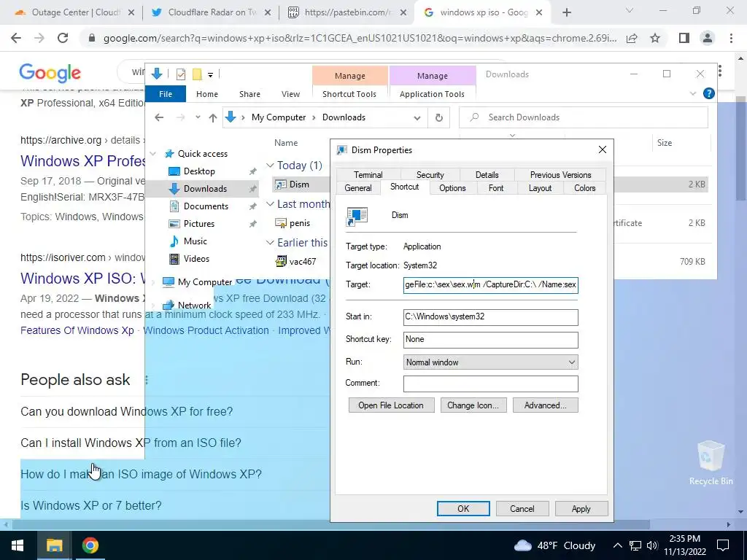Screen dimensions: 747x560
Task: Open the Share ribbon tab
Action: point(249,94)
